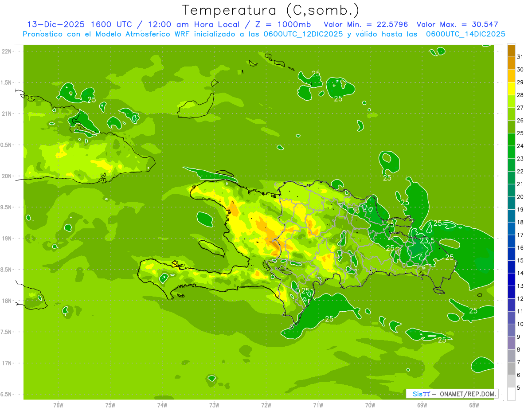Click the '68W' longitude axis label
This screenshot has height=411, width=532.
point(474,405)
